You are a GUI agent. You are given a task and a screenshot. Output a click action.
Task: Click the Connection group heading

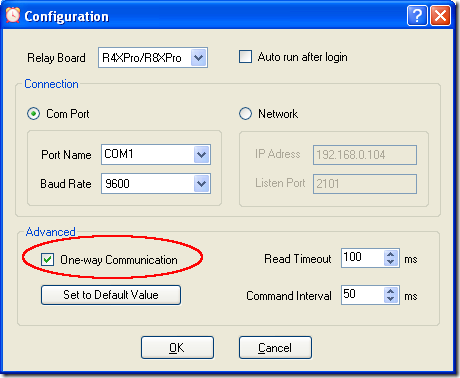[51, 84]
